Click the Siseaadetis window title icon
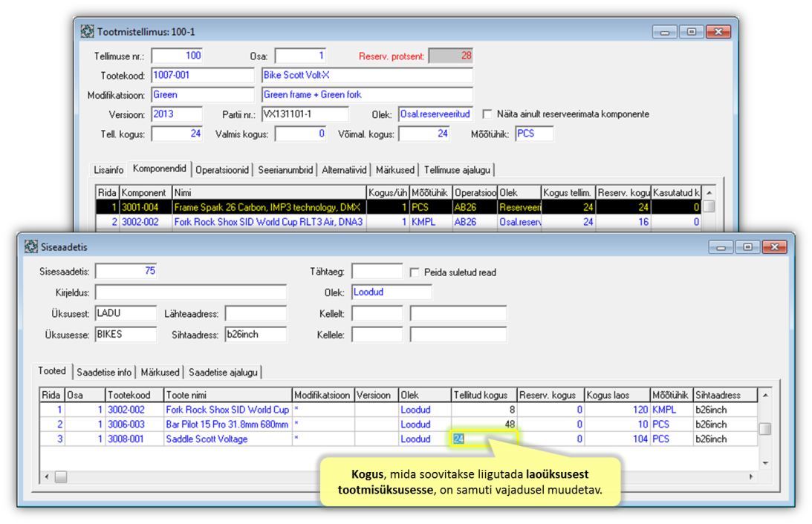The image size is (812, 524). 31,246
